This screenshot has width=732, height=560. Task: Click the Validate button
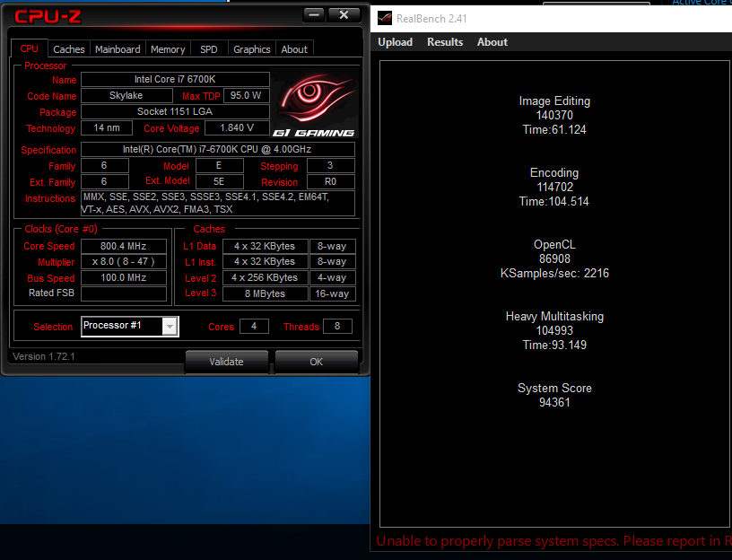226,362
